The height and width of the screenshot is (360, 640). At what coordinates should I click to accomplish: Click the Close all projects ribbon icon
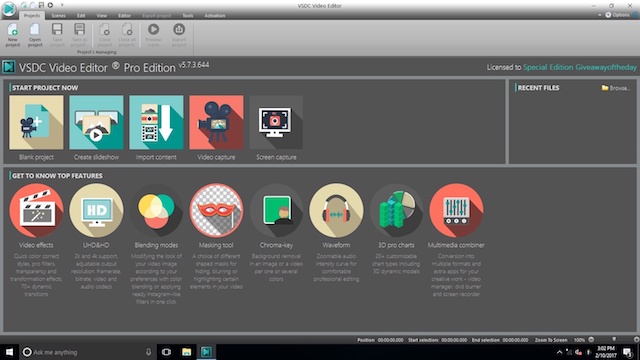(x=127, y=29)
